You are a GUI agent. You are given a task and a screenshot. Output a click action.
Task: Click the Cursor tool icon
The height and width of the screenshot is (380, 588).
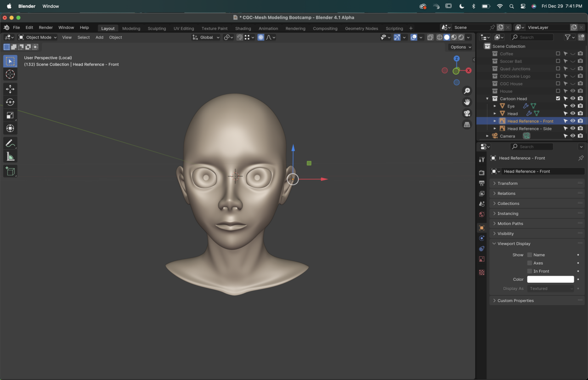point(10,74)
